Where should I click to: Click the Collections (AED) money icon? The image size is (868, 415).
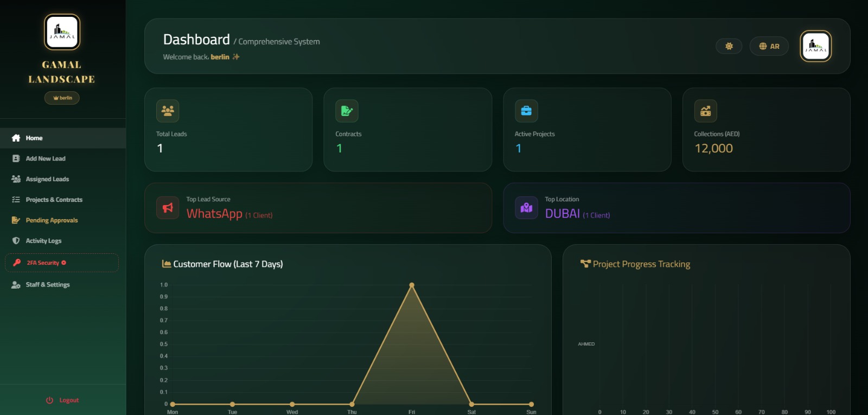[x=706, y=111]
